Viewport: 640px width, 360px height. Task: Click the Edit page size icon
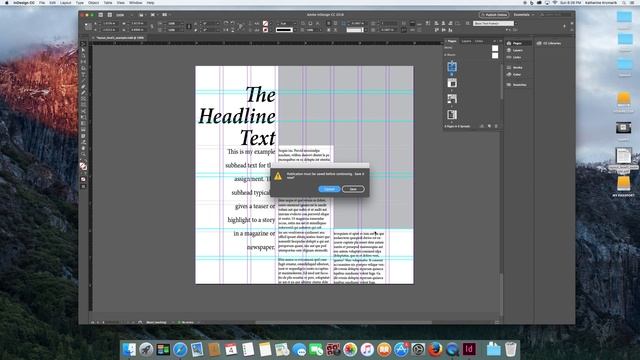click(x=482, y=127)
